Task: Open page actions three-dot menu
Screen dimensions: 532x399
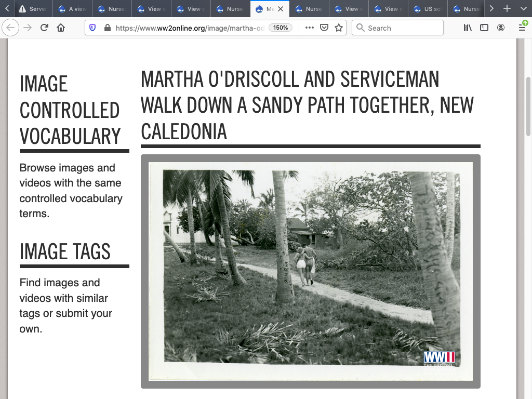Action: tap(310, 28)
